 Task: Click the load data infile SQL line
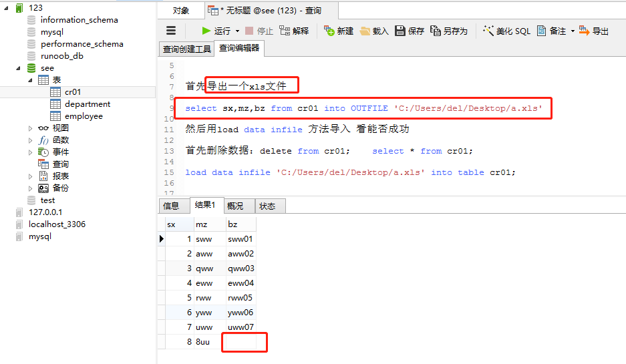[350, 172]
